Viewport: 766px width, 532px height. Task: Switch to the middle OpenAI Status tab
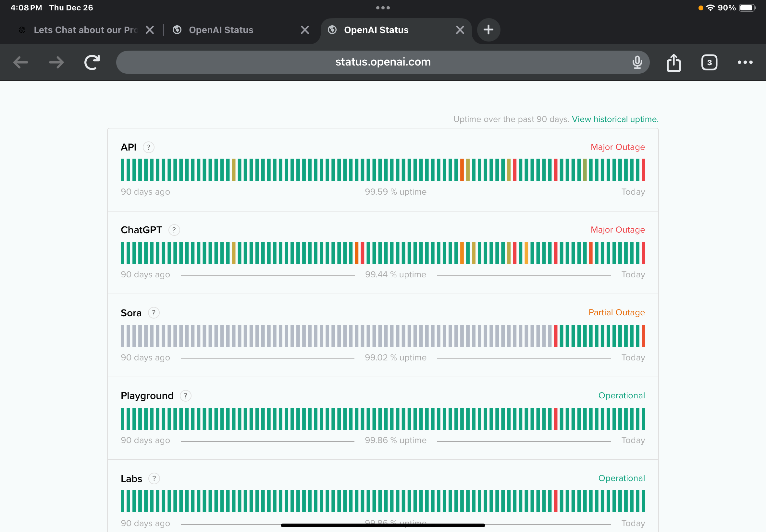coord(221,30)
